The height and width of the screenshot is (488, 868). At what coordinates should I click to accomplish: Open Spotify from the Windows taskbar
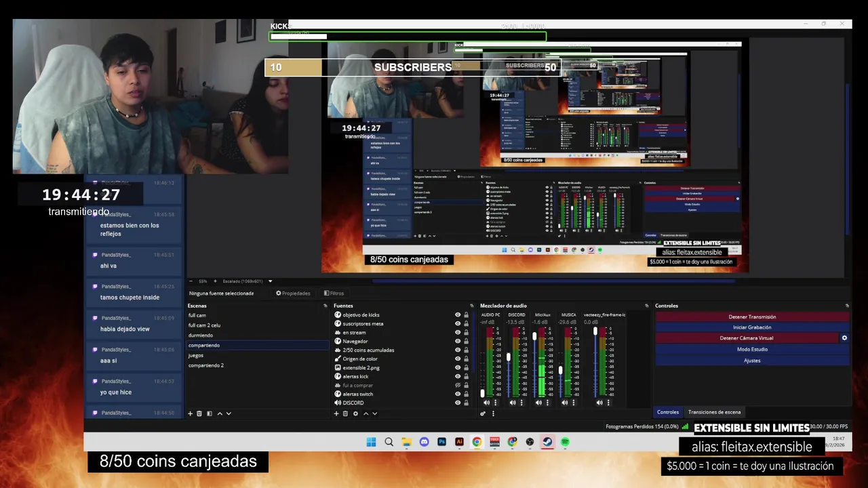(x=565, y=442)
